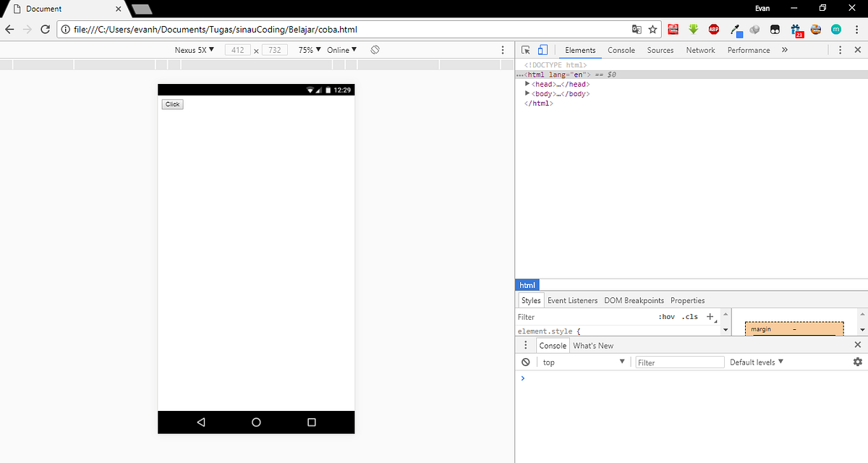The width and height of the screenshot is (868, 463).
Task: Click the bookmark star in address bar
Action: 652,29
